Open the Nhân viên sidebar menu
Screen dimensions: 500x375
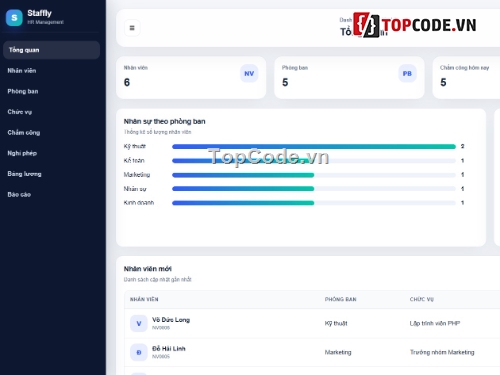(x=51, y=71)
